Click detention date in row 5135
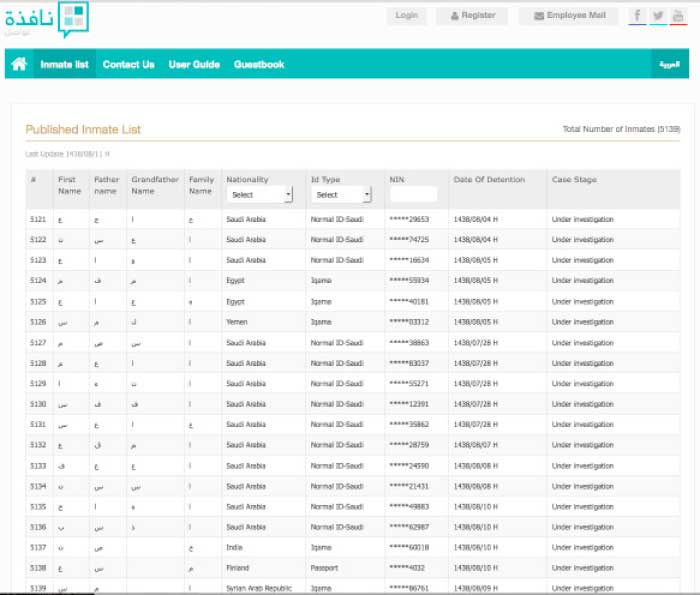The width and height of the screenshot is (700, 595). tap(475, 507)
